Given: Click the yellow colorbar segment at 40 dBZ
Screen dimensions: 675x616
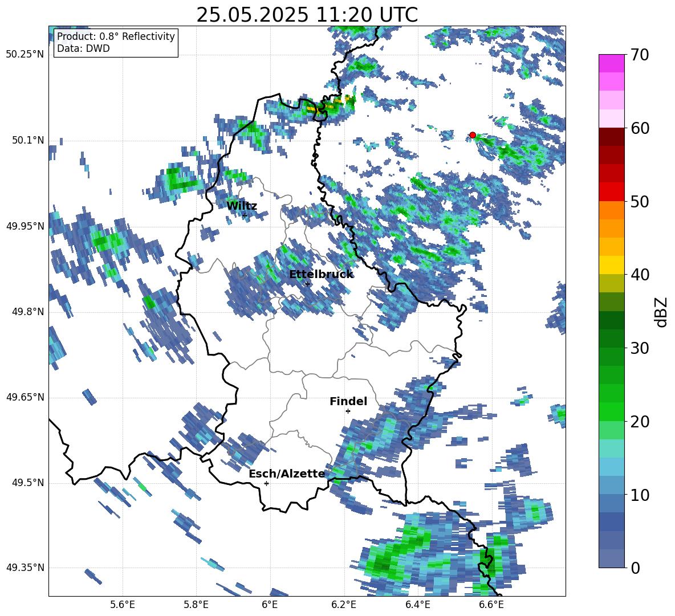Looking at the screenshot, I should tap(611, 265).
